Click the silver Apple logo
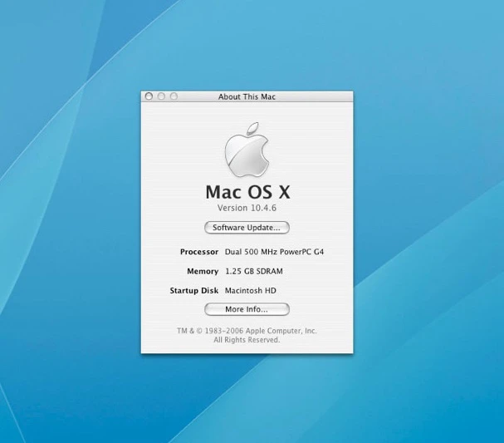Image resolution: width=504 pixels, height=443 pixels. pyautogui.click(x=247, y=152)
